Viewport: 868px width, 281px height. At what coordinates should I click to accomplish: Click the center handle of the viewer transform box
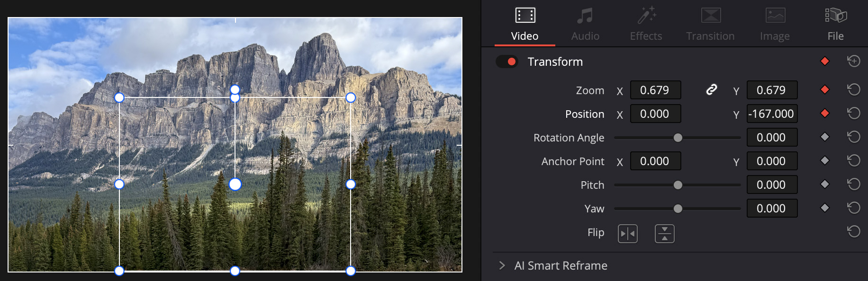tap(235, 184)
